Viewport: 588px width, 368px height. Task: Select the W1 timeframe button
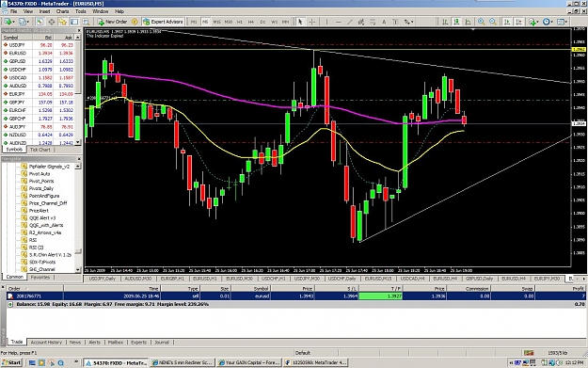[274, 22]
